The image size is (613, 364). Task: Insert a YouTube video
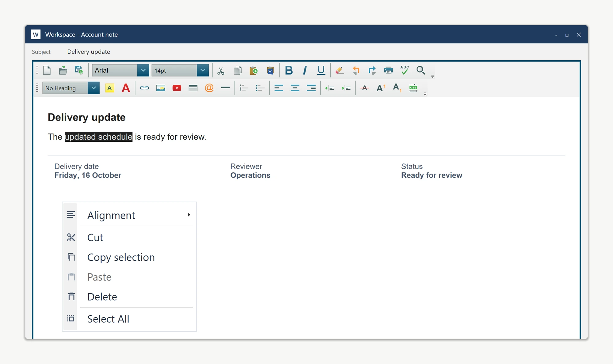point(177,88)
